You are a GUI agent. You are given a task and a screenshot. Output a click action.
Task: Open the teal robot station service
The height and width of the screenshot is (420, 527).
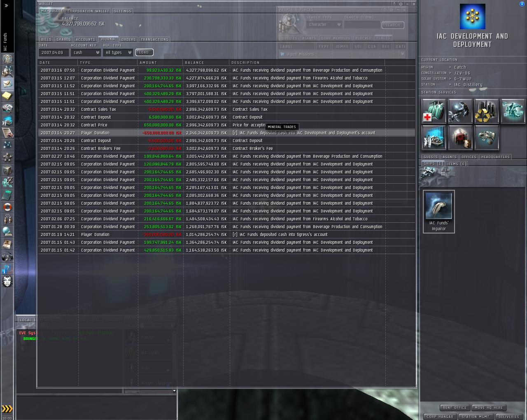click(513, 111)
